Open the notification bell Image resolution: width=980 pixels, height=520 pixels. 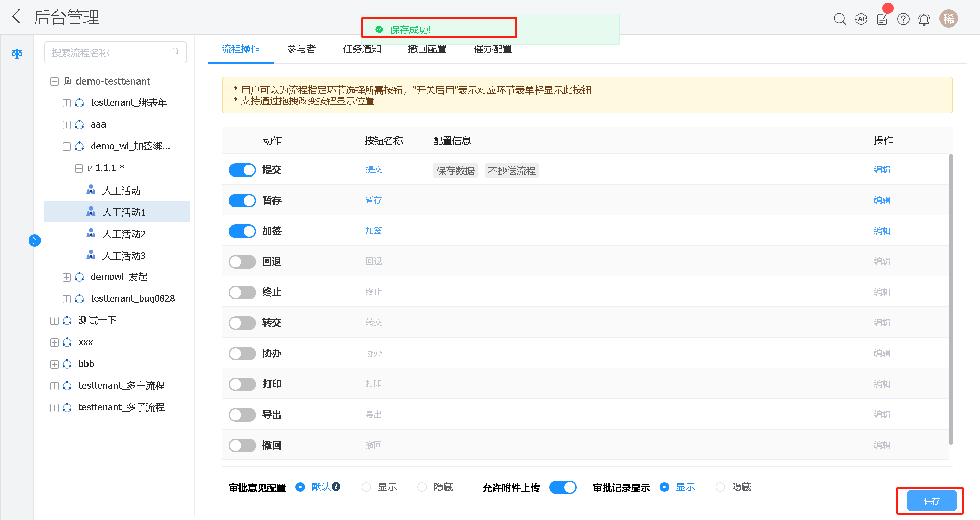pyautogui.click(x=925, y=19)
